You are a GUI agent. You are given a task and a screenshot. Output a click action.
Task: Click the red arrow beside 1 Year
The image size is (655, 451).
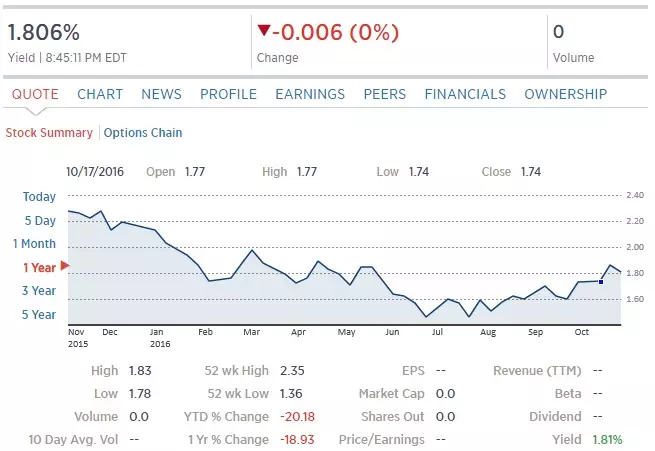65,266
